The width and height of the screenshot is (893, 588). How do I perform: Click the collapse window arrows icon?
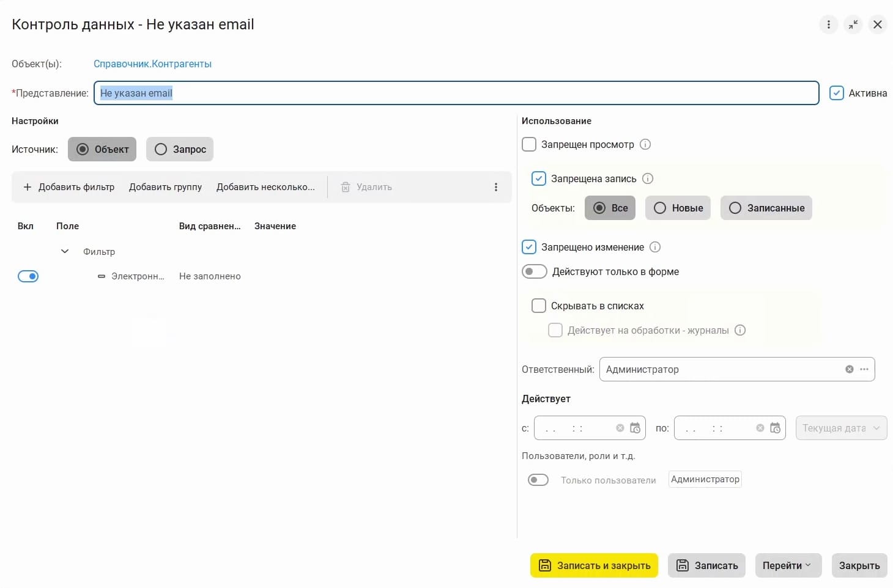point(853,24)
